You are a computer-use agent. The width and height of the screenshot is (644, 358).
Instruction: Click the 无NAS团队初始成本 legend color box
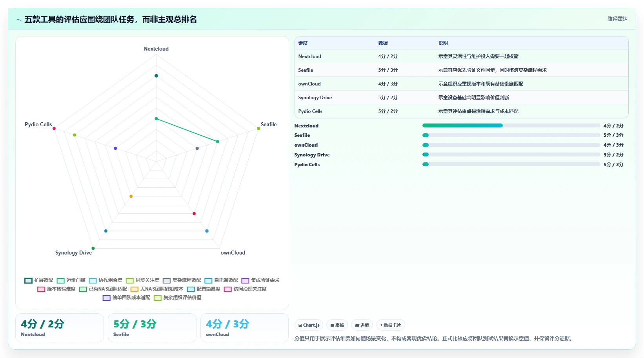[135, 289]
